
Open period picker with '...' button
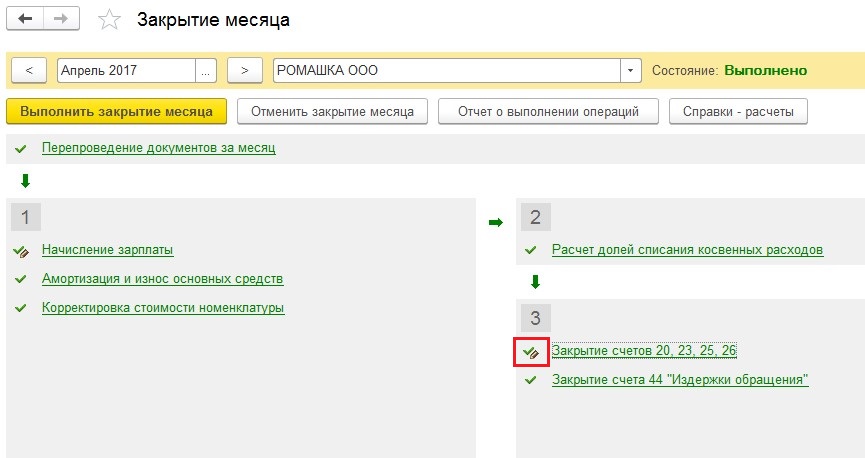point(206,71)
